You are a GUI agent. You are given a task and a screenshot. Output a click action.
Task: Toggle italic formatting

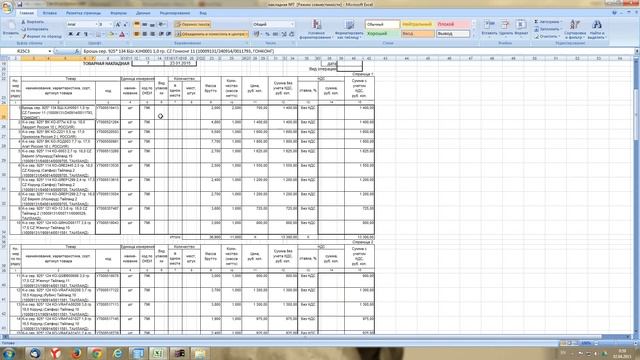click(78, 34)
